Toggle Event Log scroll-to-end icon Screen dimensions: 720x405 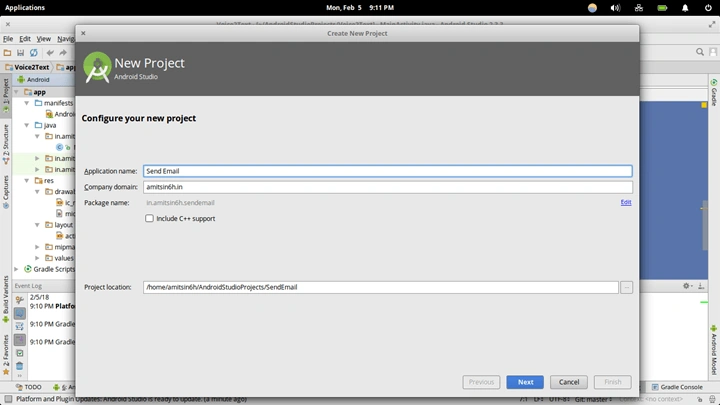click(20, 340)
